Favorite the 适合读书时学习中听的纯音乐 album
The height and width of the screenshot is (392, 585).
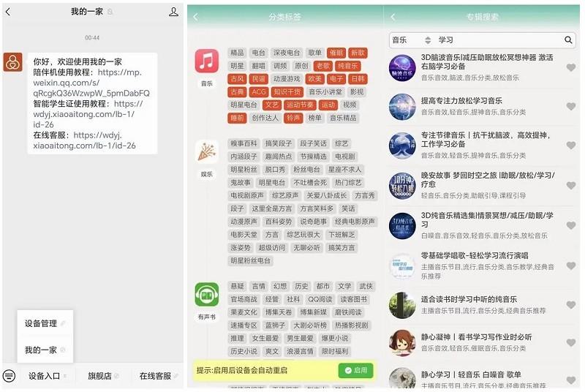[x=571, y=305]
